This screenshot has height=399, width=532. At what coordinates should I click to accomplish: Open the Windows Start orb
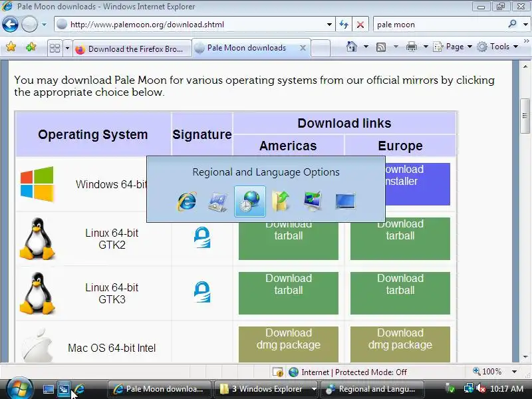(19, 388)
